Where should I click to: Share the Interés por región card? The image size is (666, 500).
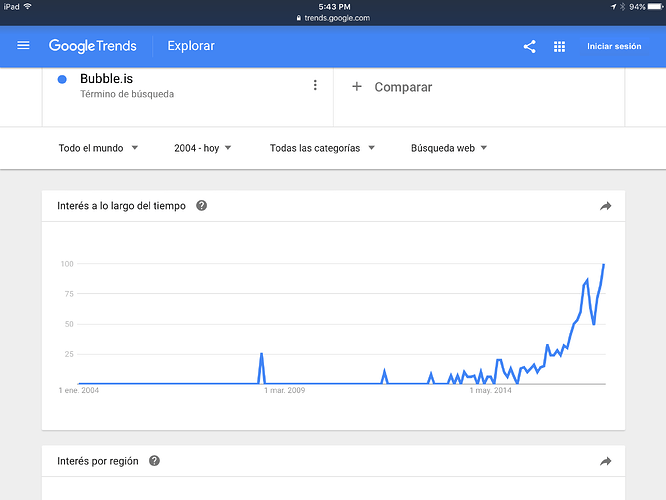605,461
